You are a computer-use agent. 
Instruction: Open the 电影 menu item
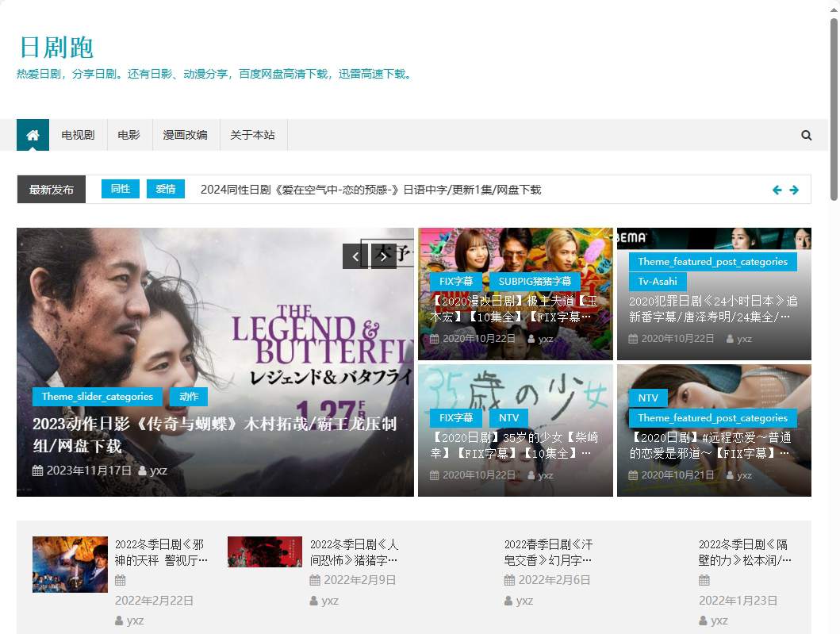[x=128, y=135]
